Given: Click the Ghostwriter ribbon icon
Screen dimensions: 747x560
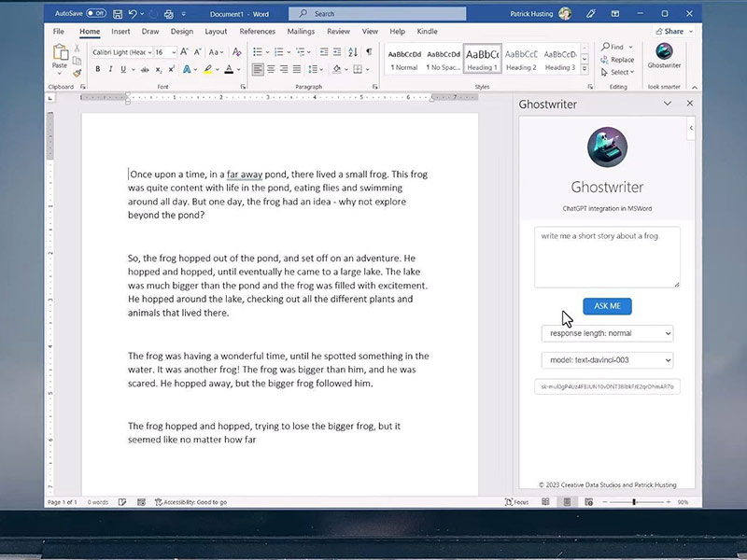Looking at the screenshot, I should 664,55.
